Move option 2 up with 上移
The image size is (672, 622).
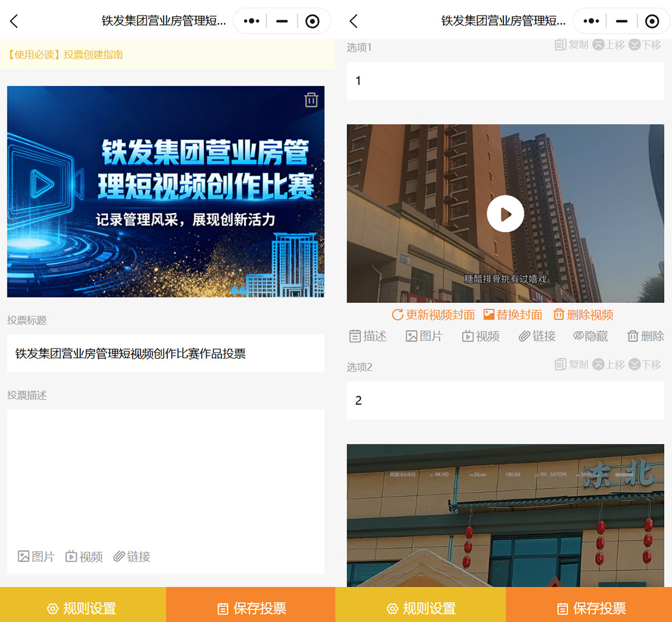(x=608, y=364)
